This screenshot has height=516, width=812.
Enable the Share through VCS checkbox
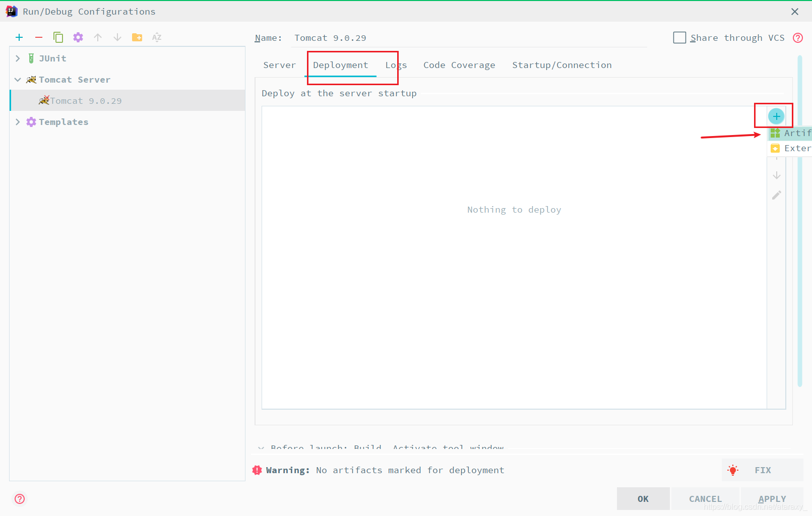tap(679, 38)
